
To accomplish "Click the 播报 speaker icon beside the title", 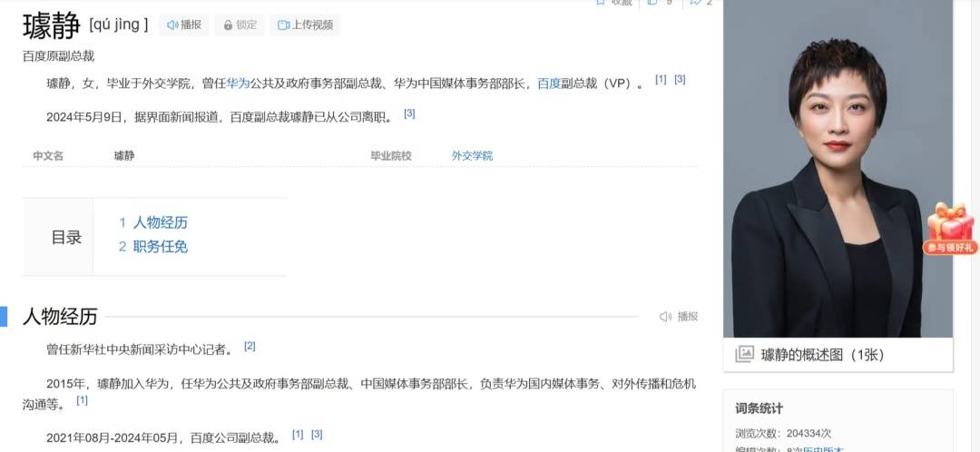I will click(x=172, y=25).
